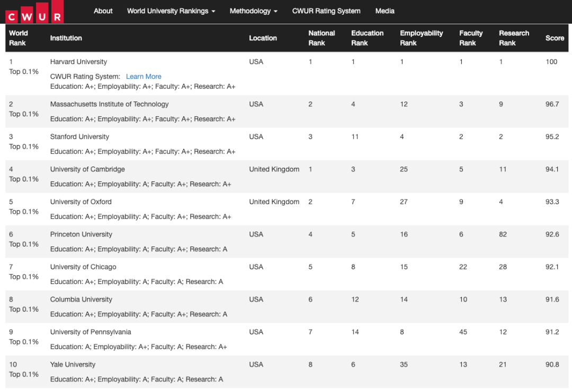The image size is (572, 392).
Task: Click USA location in Harvard row
Action: click(256, 61)
